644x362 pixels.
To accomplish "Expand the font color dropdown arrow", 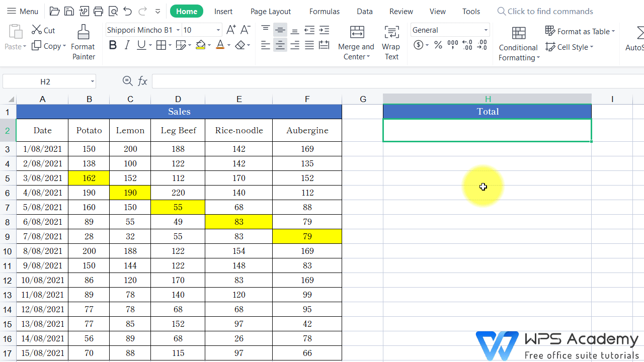I will 229,46.
